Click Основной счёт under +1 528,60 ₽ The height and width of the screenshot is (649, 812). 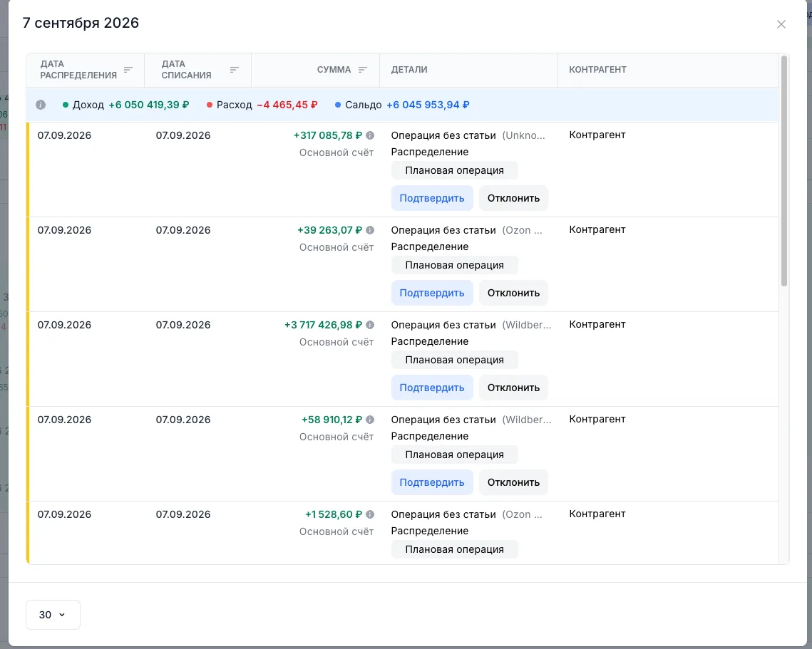coord(336,531)
